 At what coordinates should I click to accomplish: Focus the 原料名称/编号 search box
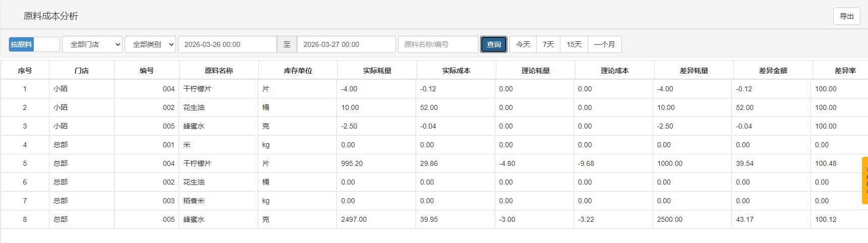click(438, 44)
